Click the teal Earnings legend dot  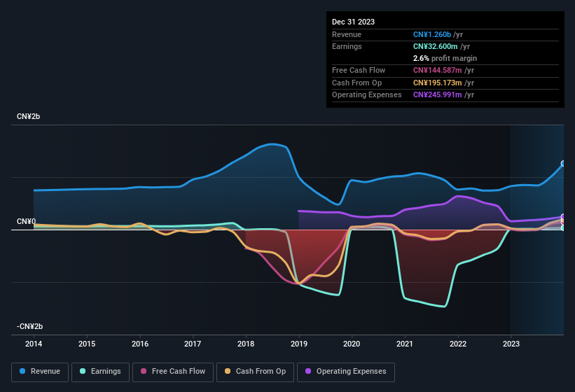coord(83,372)
